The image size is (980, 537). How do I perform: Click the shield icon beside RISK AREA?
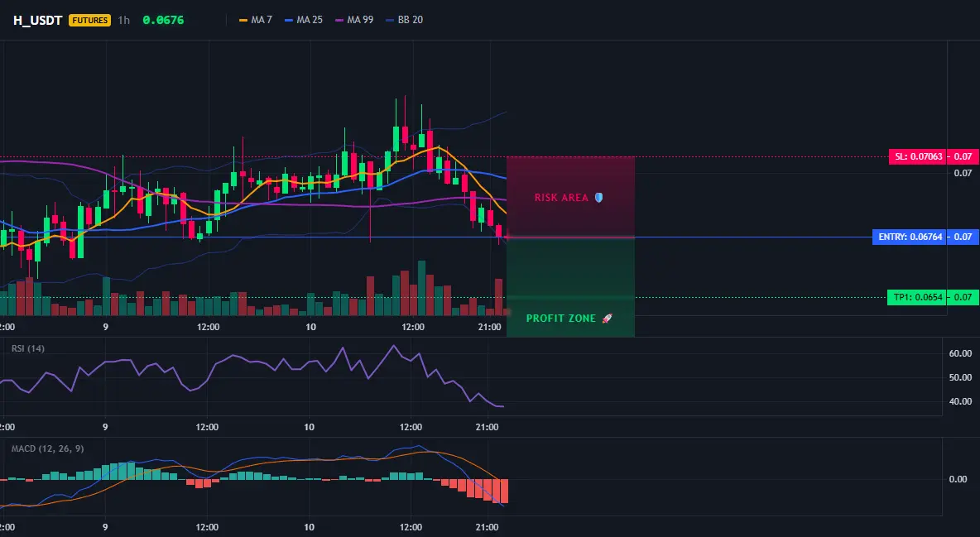[x=598, y=198]
